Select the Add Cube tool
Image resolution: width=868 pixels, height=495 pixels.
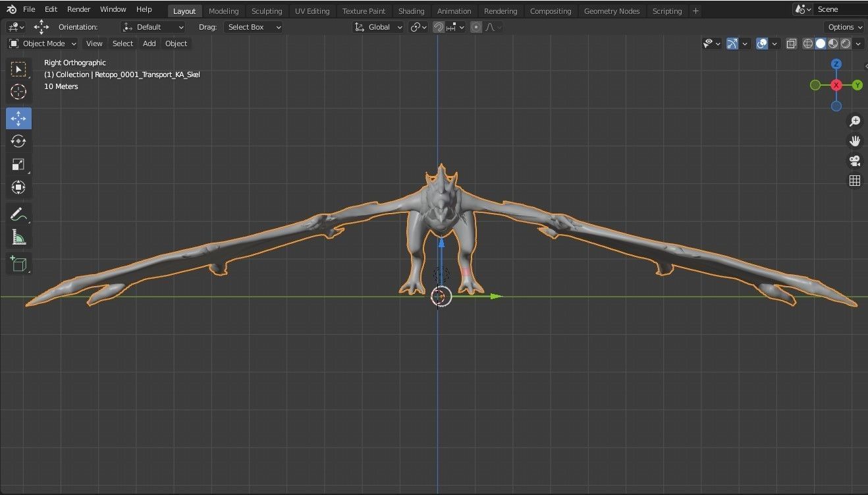pyautogui.click(x=18, y=264)
